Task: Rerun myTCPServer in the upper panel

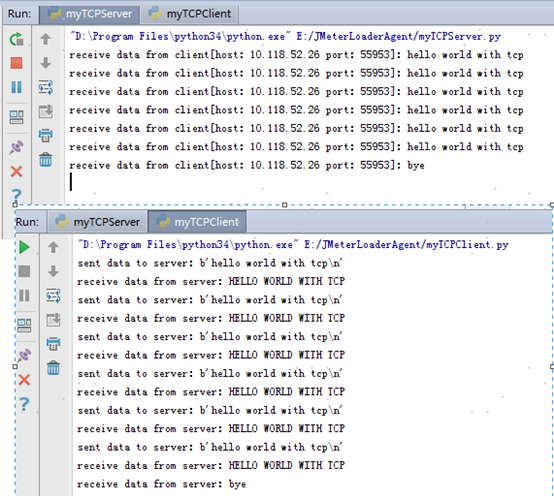Action: tap(16, 39)
